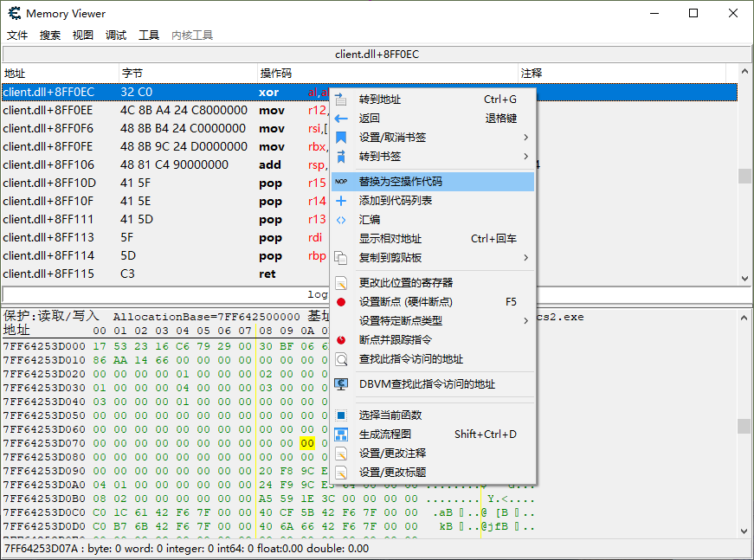The height and width of the screenshot is (560, 754).
Task: Click the 转到地址 go-to-address icon
Action: click(341, 100)
